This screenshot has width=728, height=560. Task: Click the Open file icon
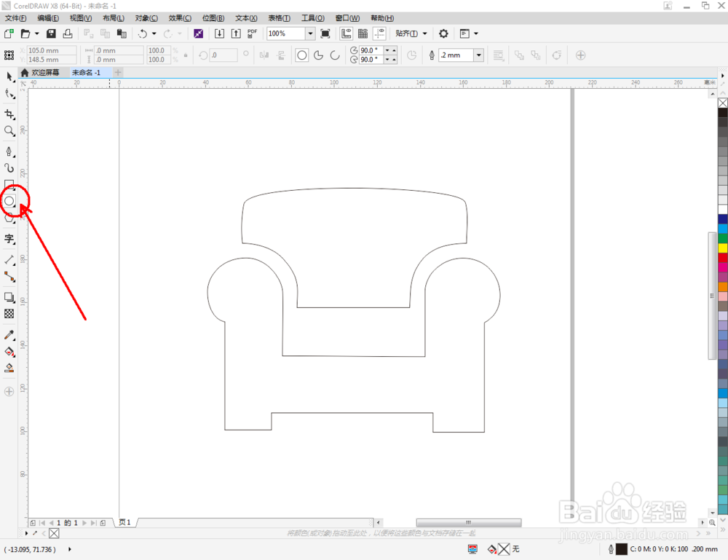pyautogui.click(x=25, y=33)
